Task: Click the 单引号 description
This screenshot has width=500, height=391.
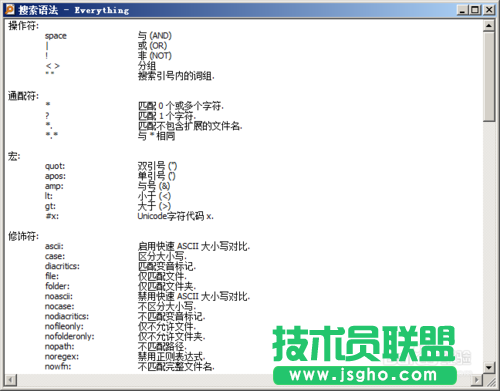Action: click(156, 176)
